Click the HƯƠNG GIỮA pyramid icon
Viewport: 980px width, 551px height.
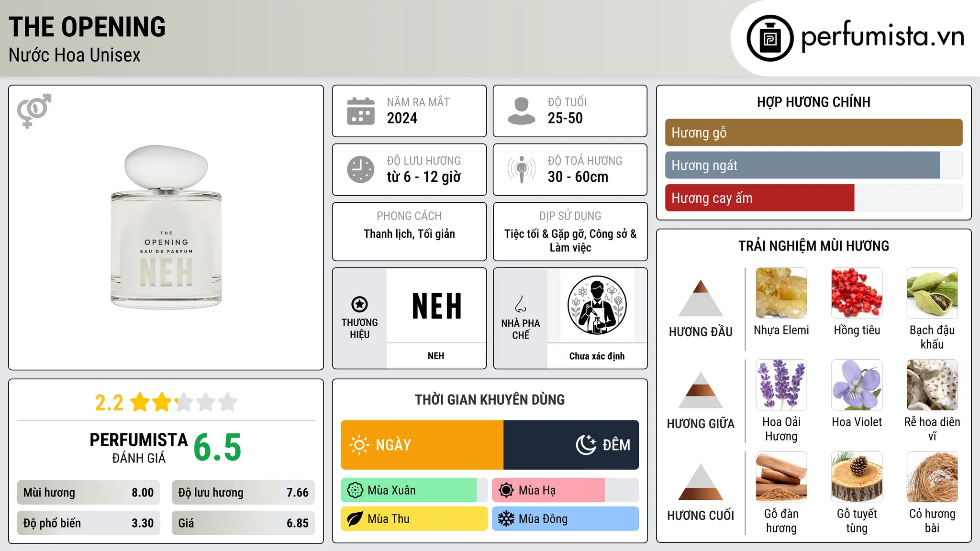click(701, 390)
